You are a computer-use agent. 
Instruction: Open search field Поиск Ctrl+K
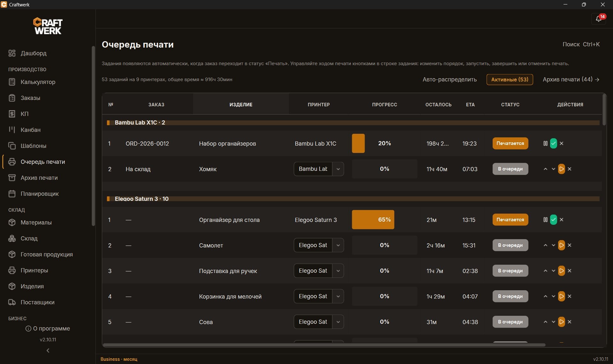tap(581, 44)
